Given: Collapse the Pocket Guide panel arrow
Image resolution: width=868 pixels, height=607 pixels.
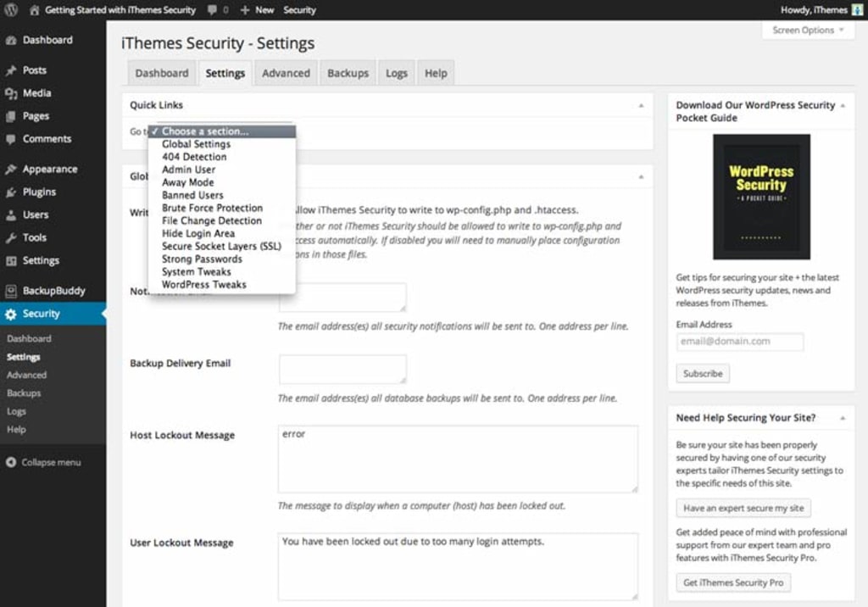Looking at the screenshot, I should (843, 105).
